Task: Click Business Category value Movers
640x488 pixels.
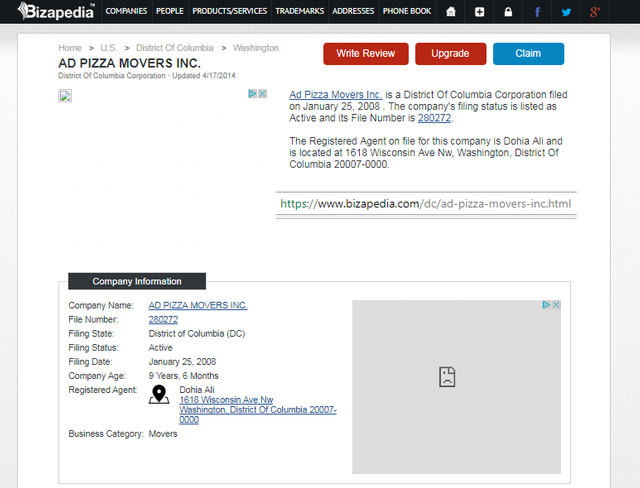Action: tap(163, 434)
